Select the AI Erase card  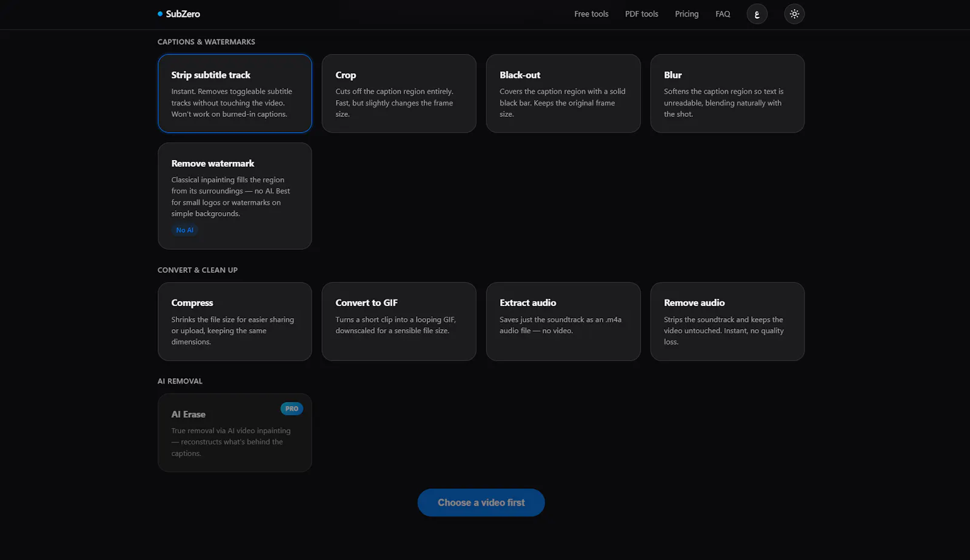[235, 433]
